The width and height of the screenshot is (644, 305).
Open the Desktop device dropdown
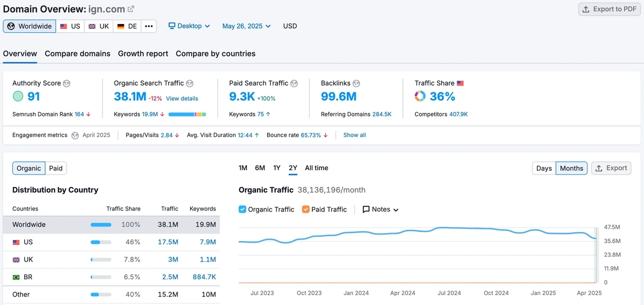pos(189,26)
